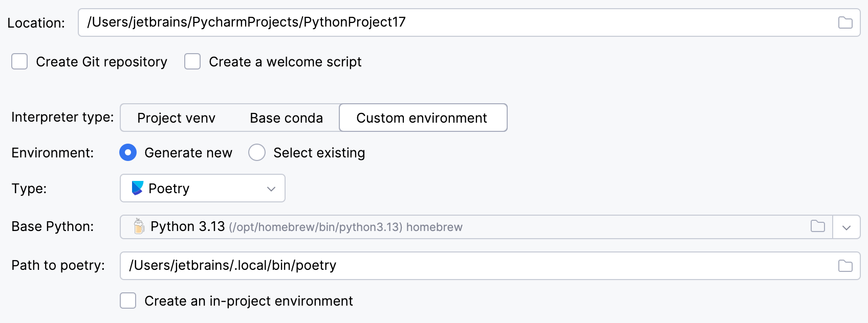This screenshot has height=323, width=868.
Task: Click the Create Git repository label
Action: (101, 62)
